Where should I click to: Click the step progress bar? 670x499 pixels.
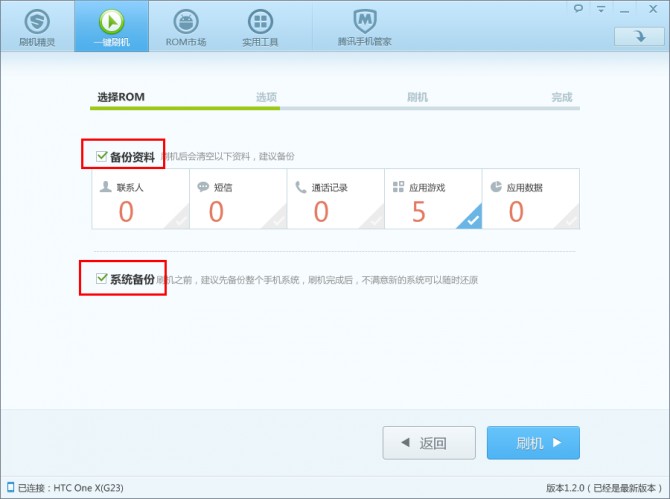[x=335, y=109]
